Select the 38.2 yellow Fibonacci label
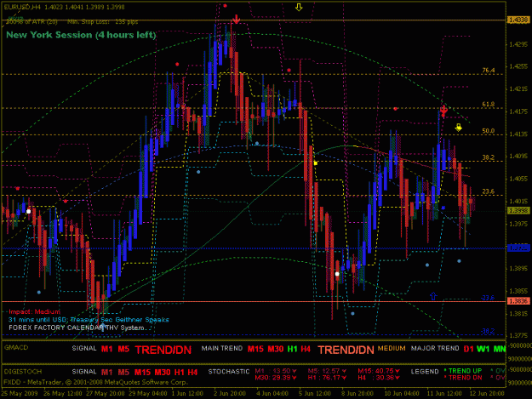The height and width of the screenshot is (399, 532). pos(489,157)
